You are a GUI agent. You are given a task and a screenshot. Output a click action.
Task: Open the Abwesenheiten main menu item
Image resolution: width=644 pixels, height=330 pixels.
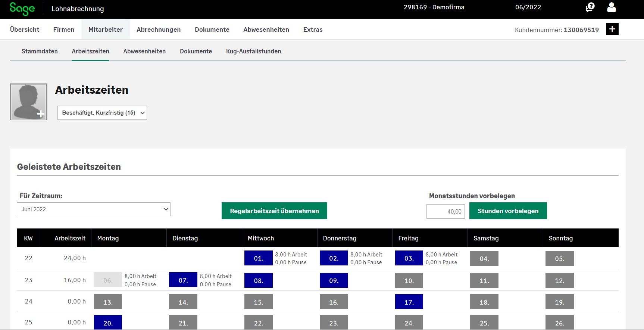point(266,29)
